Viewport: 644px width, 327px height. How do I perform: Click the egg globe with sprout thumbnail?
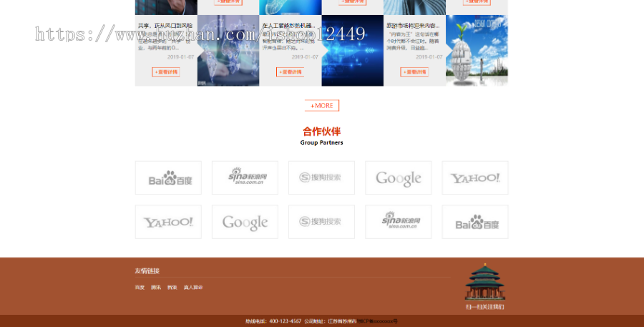477,51
